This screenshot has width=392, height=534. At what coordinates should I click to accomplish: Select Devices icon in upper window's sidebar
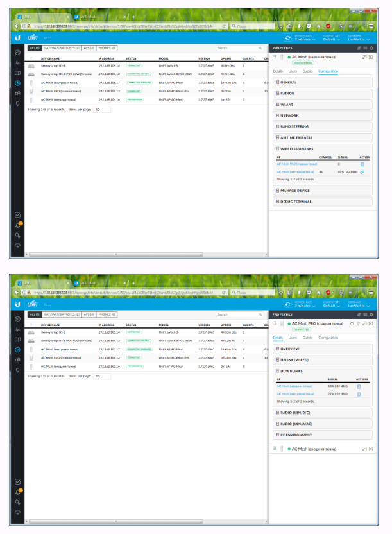[x=18, y=83]
